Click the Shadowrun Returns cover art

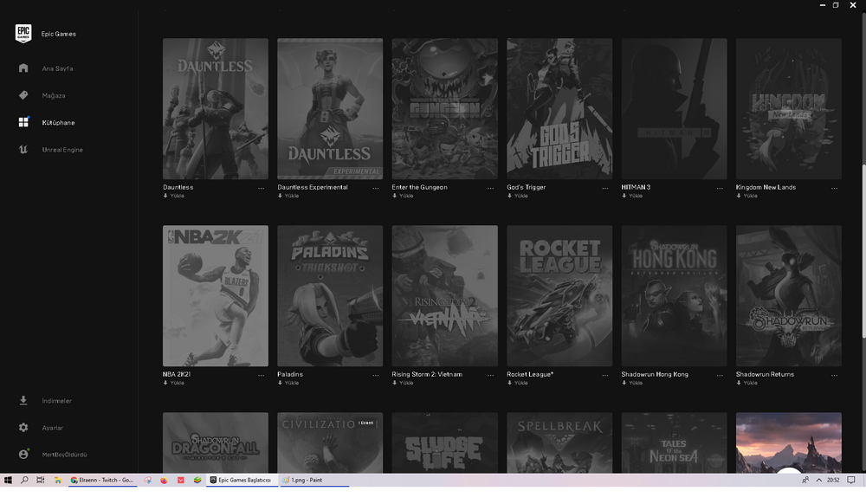(789, 296)
